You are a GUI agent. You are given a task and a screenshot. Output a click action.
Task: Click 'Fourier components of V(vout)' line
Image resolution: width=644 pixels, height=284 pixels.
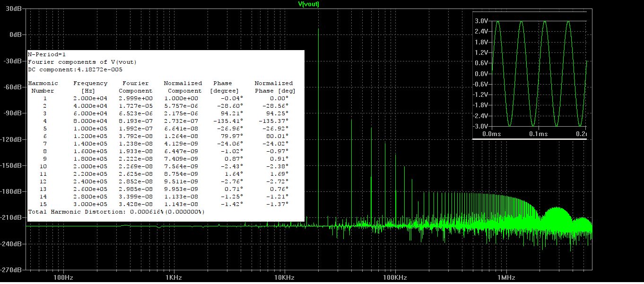[x=83, y=62]
